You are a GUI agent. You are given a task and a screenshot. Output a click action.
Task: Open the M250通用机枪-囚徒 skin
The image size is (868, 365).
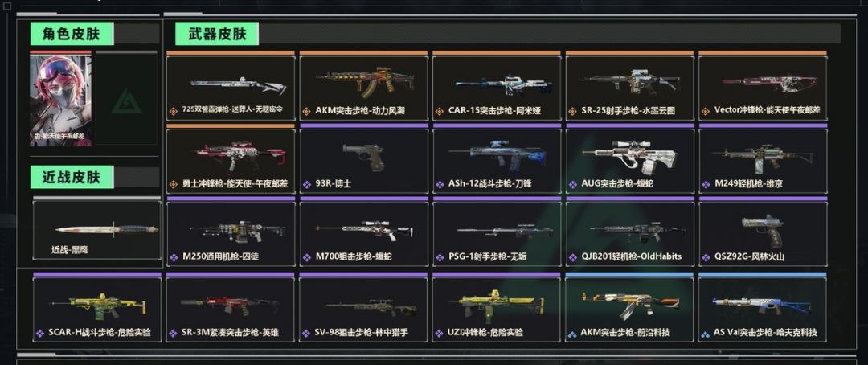(x=231, y=232)
